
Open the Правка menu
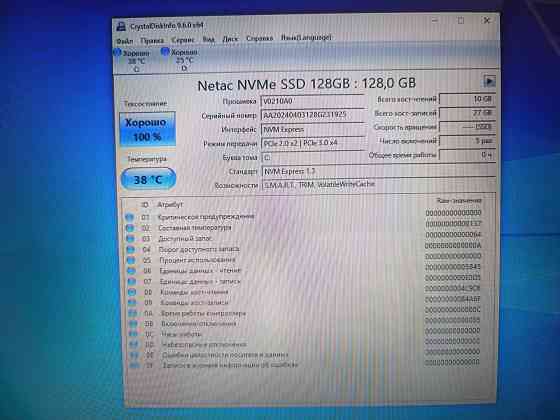click(152, 40)
